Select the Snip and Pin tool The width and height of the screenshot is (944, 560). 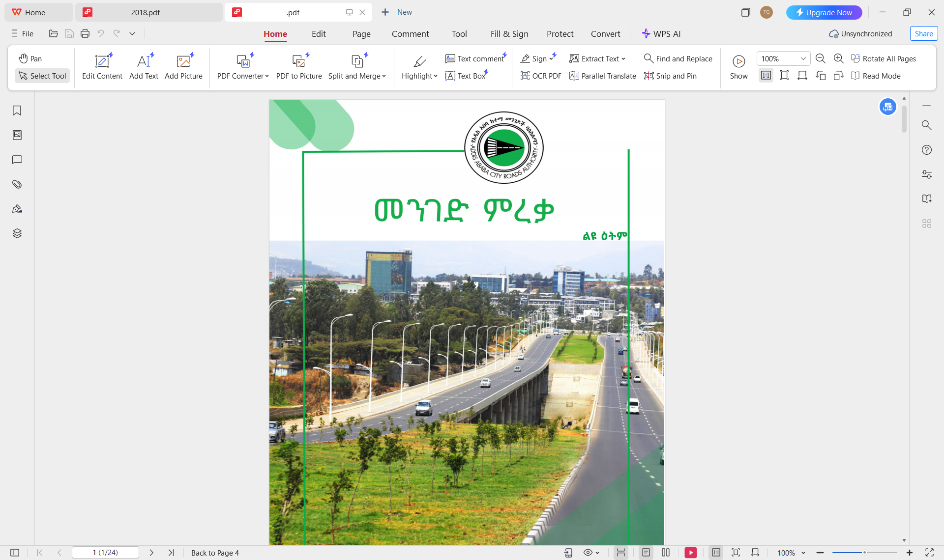[x=670, y=76]
